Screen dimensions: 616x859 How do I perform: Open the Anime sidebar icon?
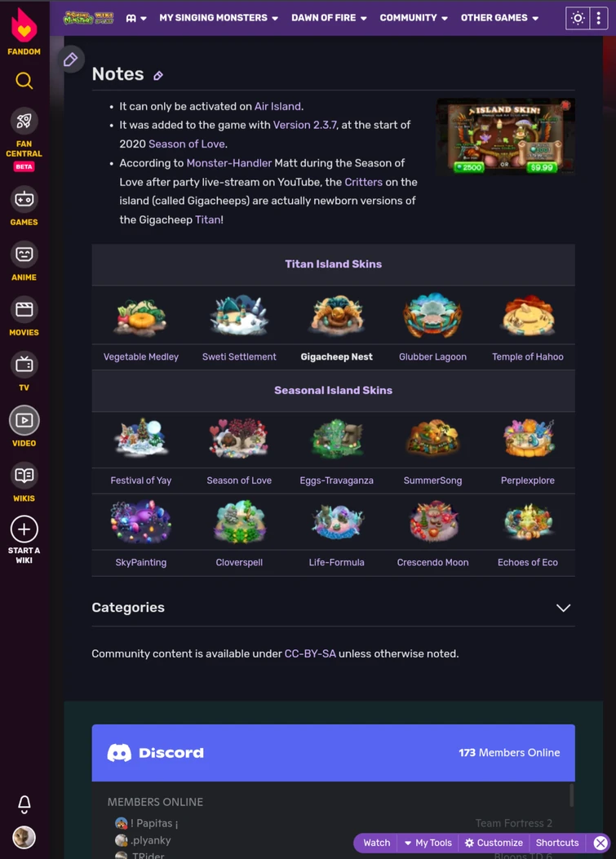24,255
